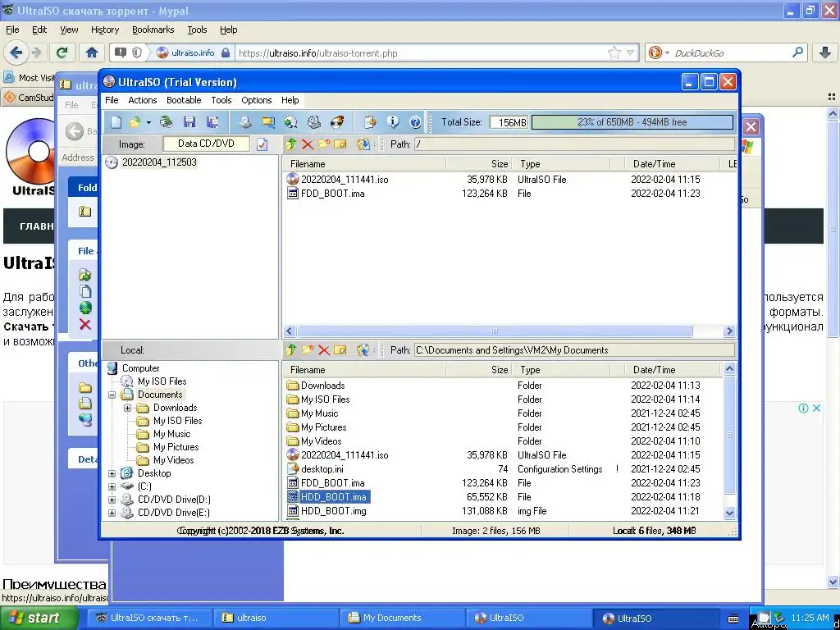
Task: Select FDD_BOOT.ima in the image file list
Action: (x=333, y=194)
